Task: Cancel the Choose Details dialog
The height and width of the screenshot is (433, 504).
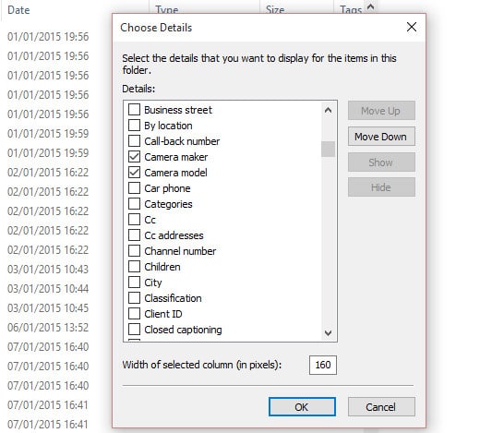Action: click(x=381, y=407)
